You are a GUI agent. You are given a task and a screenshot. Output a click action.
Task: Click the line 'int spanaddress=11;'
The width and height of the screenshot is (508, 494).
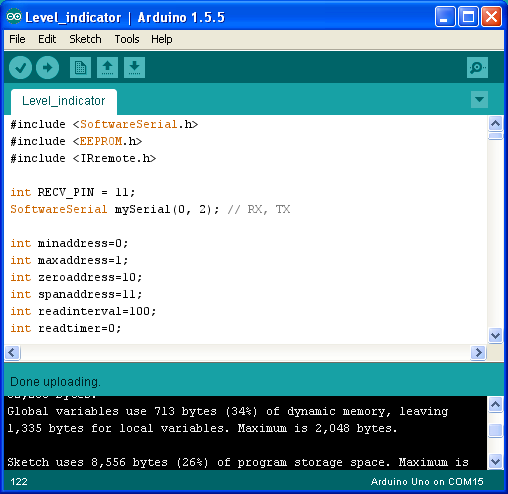click(x=76, y=294)
